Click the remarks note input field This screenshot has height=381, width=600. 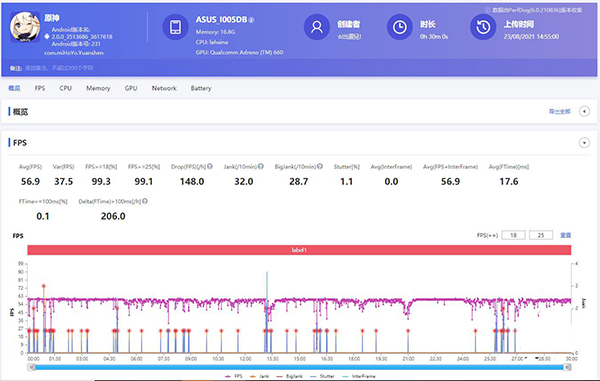pos(59,68)
